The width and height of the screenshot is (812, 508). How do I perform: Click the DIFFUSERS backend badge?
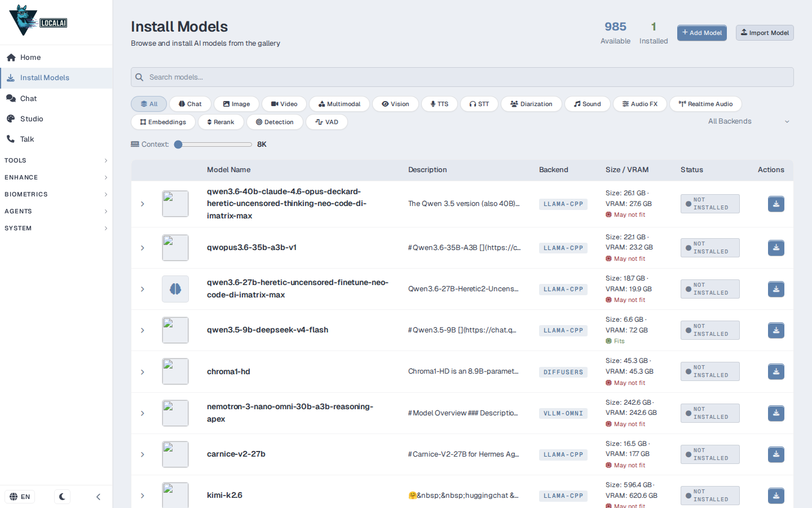tap(563, 372)
